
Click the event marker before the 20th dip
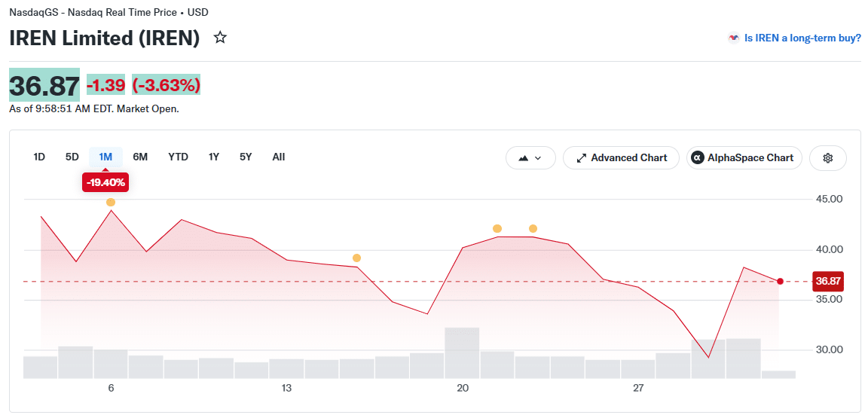point(356,258)
